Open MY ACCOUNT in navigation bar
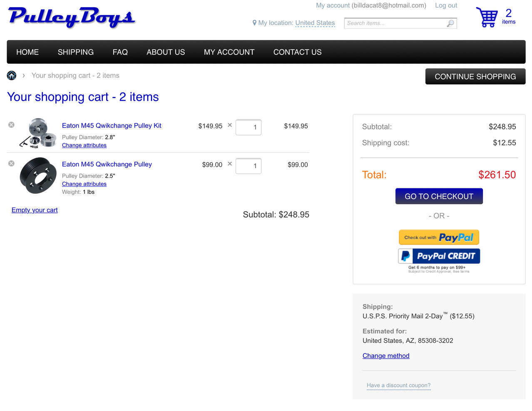 pos(229,52)
